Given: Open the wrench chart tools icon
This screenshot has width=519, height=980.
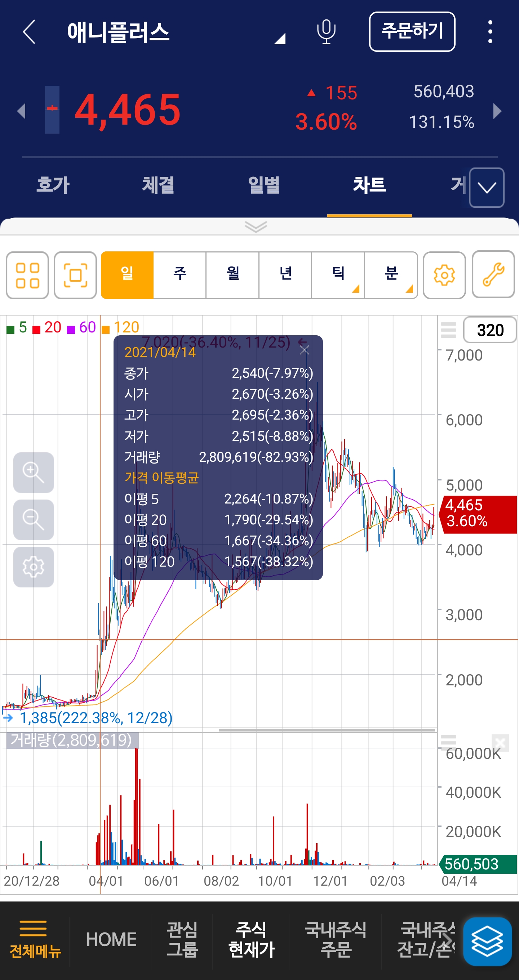Looking at the screenshot, I should pyautogui.click(x=493, y=274).
